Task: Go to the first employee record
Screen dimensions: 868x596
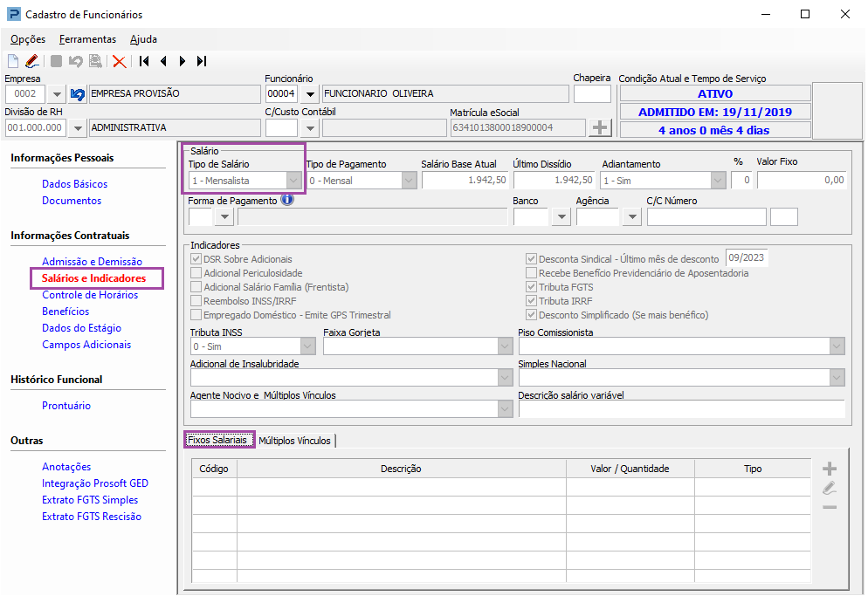Action: [144, 61]
